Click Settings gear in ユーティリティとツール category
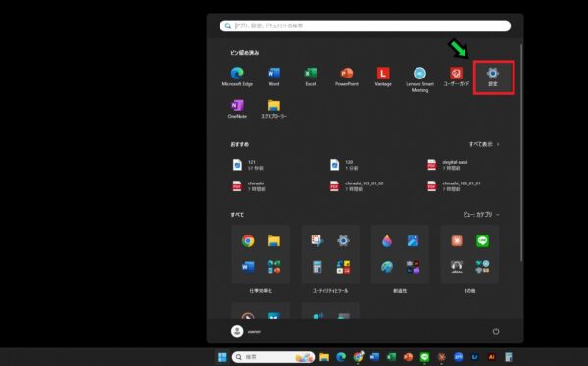 pyautogui.click(x=343, y=240)
